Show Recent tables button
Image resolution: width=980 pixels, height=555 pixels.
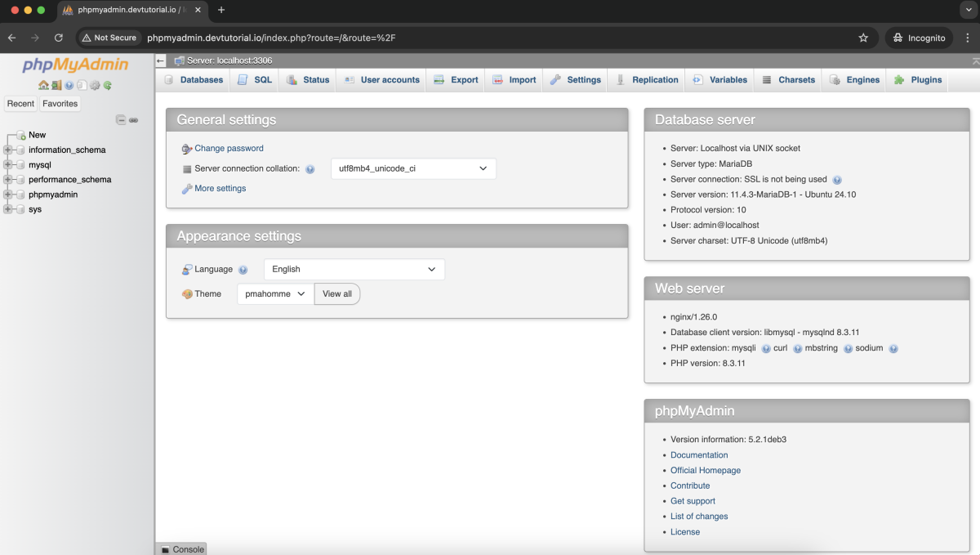(x=20, y=104)
